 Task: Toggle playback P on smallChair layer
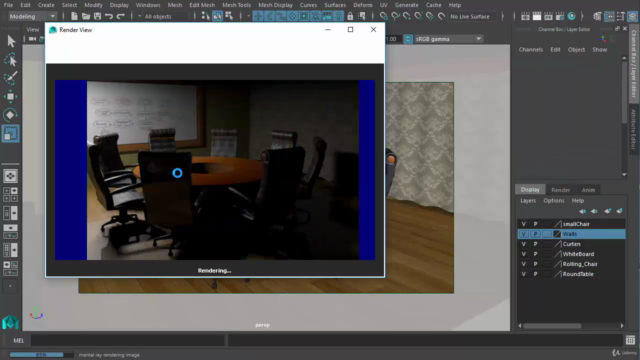click(x=536, y=224)
